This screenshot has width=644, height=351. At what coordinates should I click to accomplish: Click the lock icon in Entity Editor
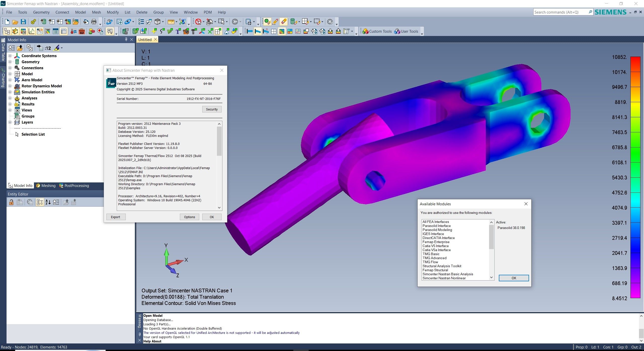click(x=11, y=202)
